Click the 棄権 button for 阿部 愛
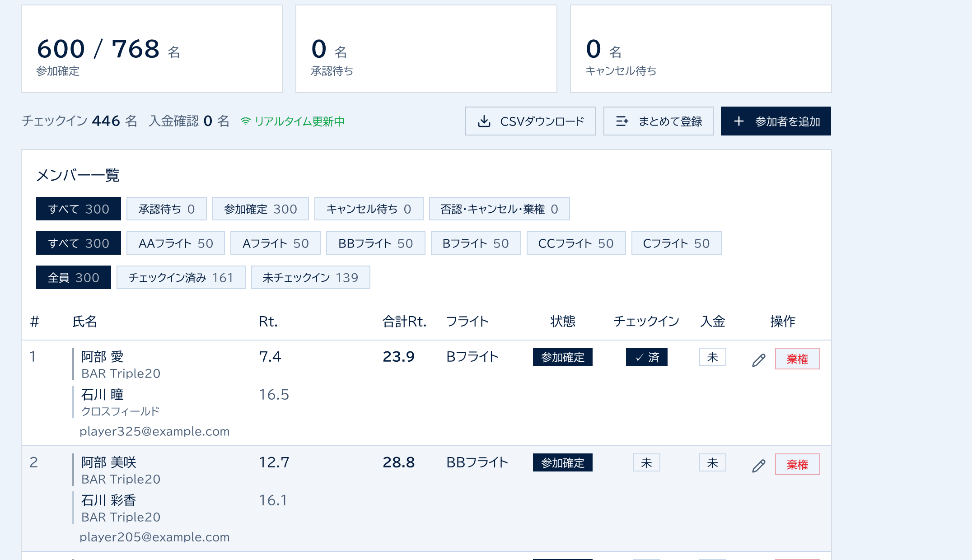This screenshot has width=972, height=560. pyautogui.click(x=798, y=359)
